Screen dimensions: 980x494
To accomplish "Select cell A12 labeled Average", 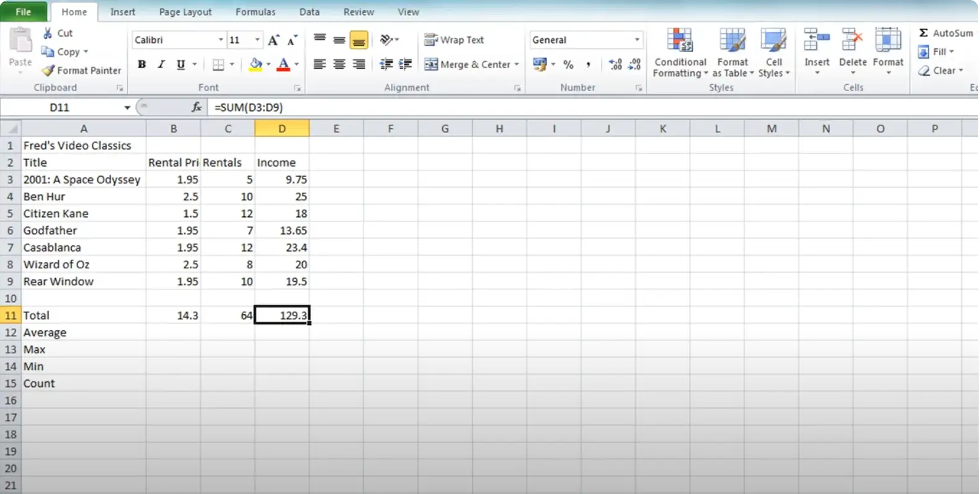I will pos(83,332).
